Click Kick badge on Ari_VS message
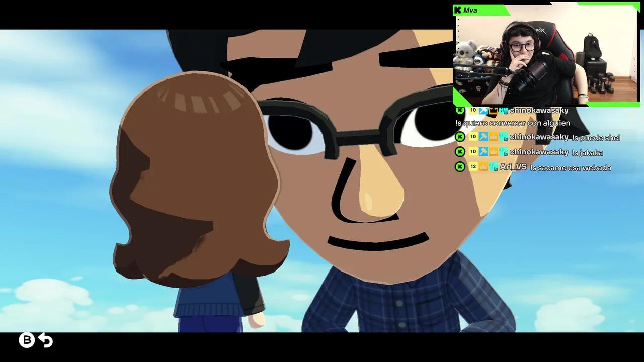644x362 pixels. (460, 166)
